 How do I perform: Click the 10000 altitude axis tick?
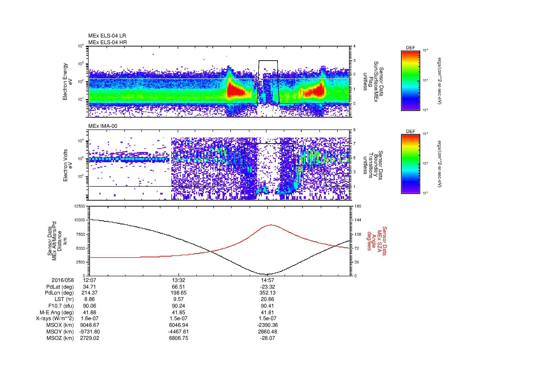pos(80,220)
